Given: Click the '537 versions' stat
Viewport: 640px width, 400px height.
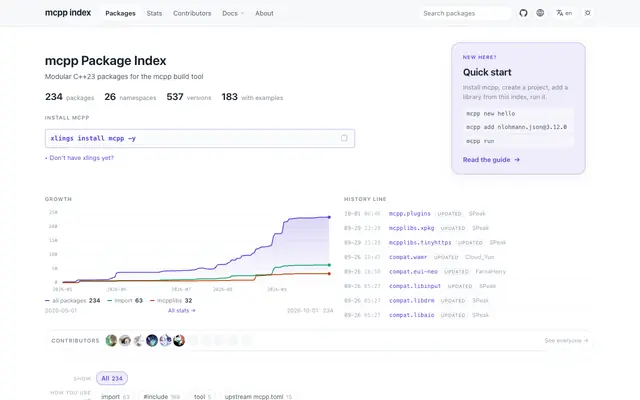Looking at the screenshot, I should [189, 97].
